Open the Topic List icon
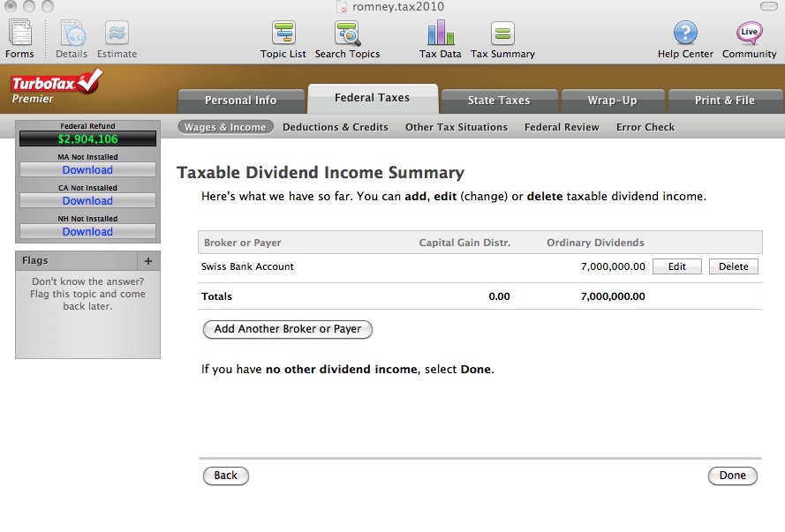Image resolution: width=785 pixels, height=532 pixels. (x=283, y=33)
